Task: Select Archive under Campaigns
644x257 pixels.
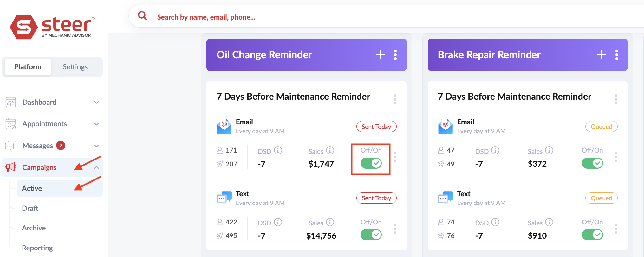Action: point(33,228)
